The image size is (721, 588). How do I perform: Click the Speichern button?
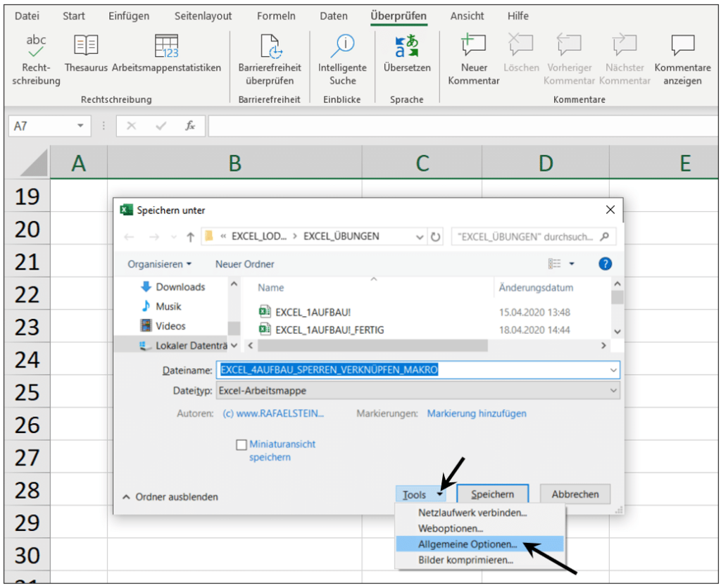tap(492, 494)
